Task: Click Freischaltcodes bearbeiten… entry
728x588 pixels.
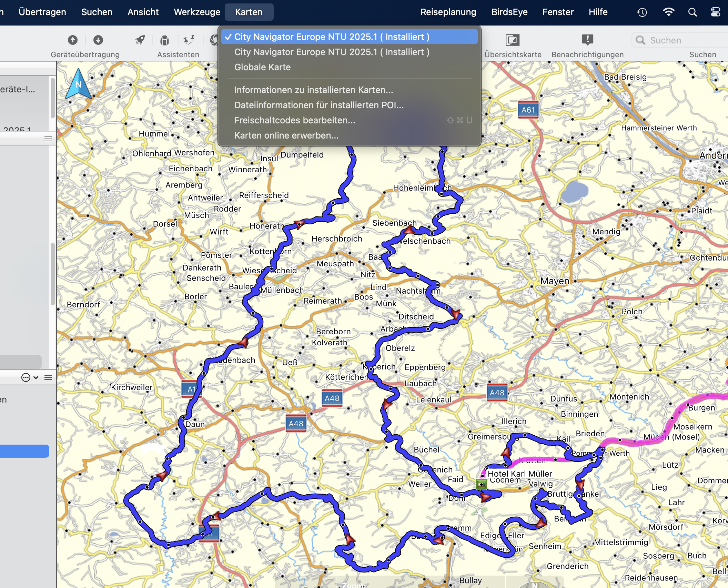Action: (x=294, y=120)
